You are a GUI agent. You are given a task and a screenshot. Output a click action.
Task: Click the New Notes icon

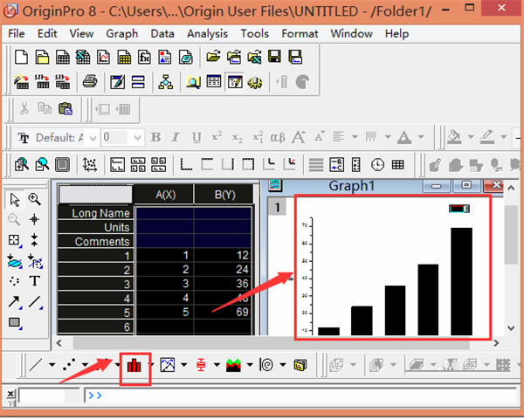pos(185,57)
